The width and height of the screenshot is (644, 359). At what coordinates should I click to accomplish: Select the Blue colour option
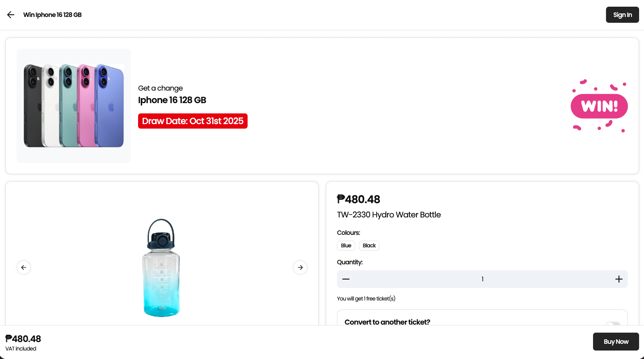(x=346, y=245)
